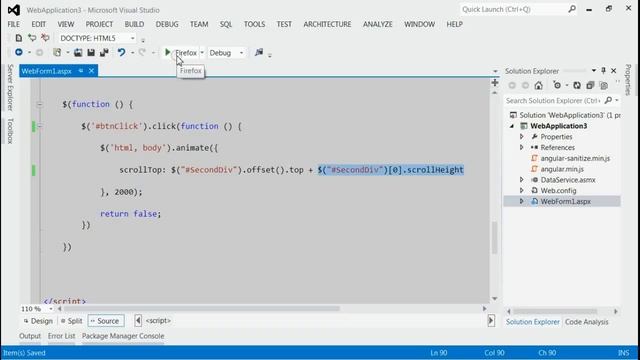Open the Output panel tab
The height and width of the screenshot is (360, 640).
[30, 336]
